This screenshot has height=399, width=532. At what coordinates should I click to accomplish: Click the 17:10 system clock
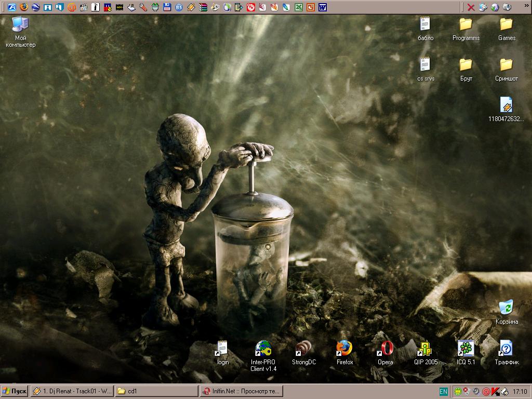pos(520,392)
